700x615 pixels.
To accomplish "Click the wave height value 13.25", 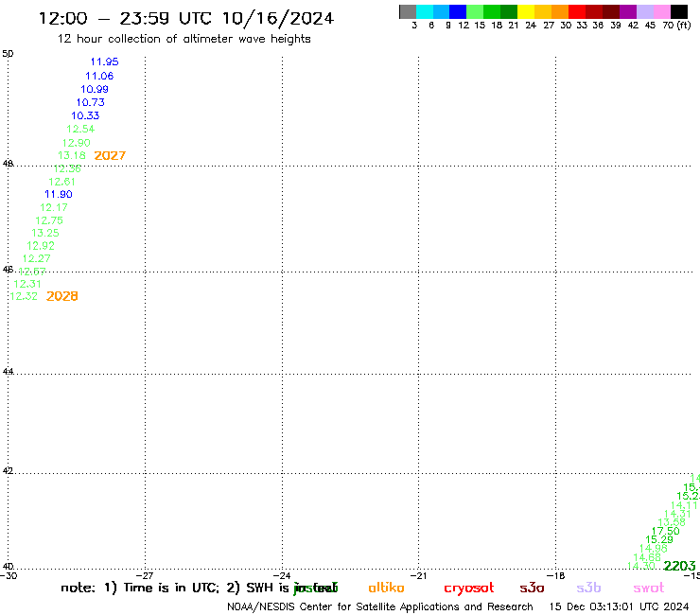I will pyautogui.click(x=45, y=233).
